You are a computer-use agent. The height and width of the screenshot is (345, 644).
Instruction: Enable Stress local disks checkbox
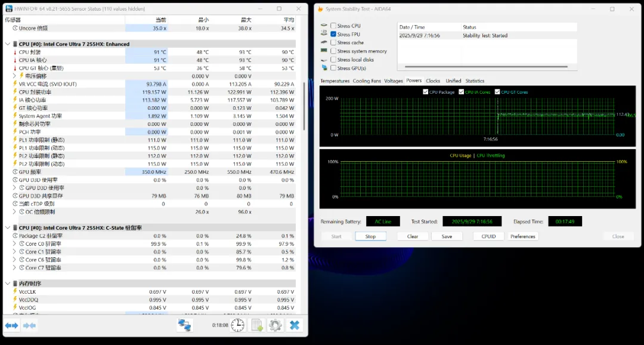[x=333, y=59]
